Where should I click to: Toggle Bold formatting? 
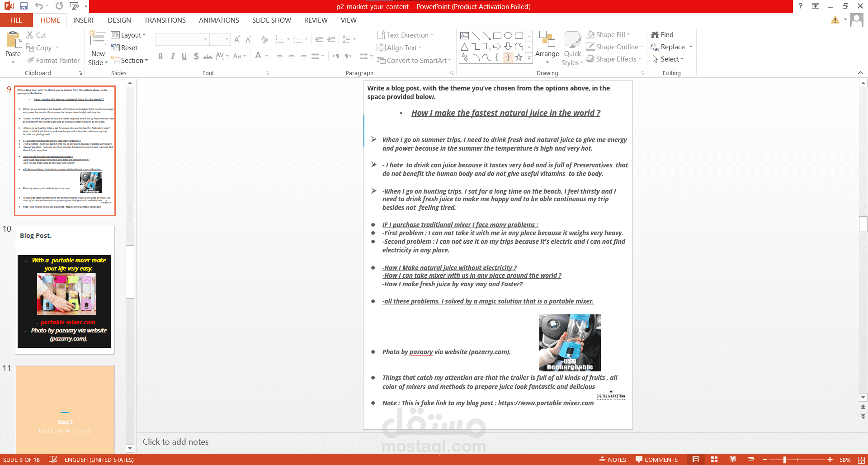click(x=160, y=56)
